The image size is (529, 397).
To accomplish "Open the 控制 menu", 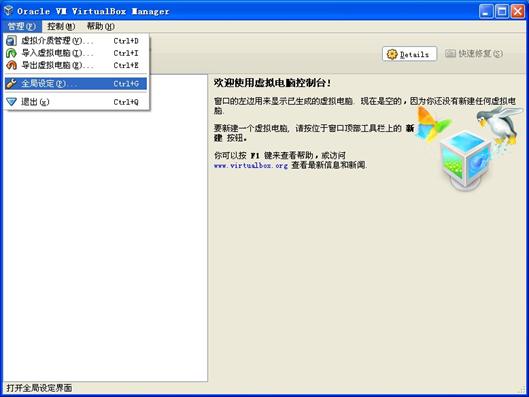I will click(x=61, y=26).
